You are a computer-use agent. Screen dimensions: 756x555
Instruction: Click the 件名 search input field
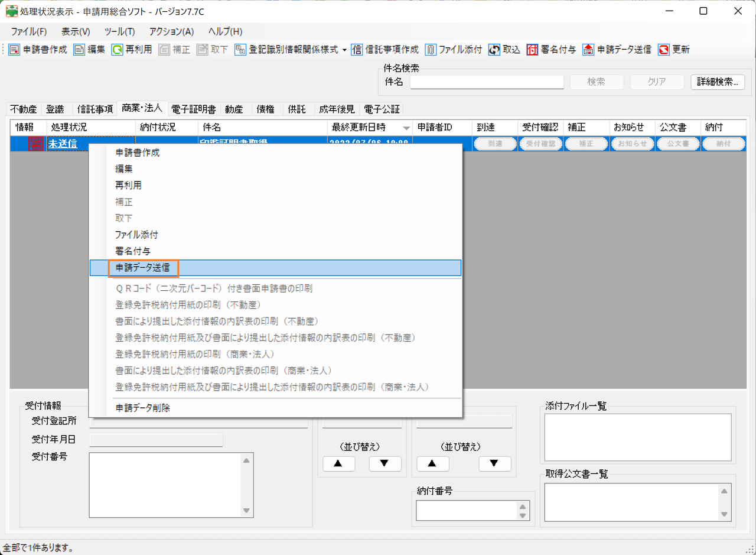(487, 82)
